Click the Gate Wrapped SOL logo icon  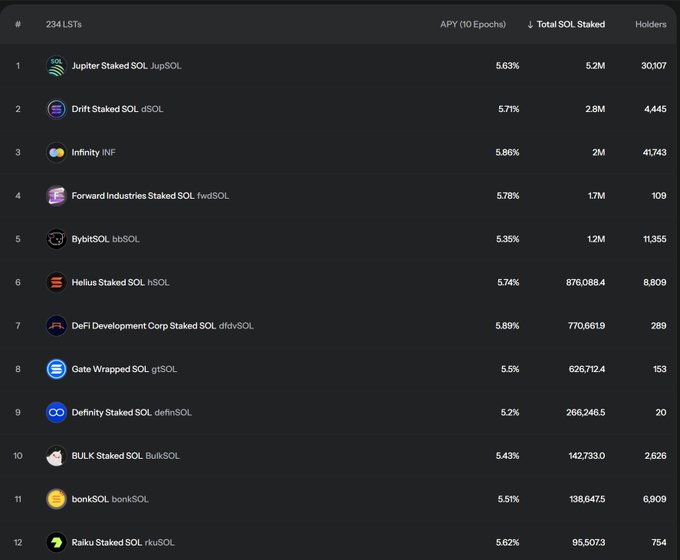click(x=56, y=369)
